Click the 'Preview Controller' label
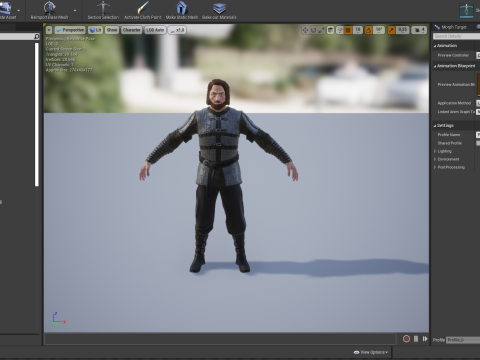 coord(453,55)
